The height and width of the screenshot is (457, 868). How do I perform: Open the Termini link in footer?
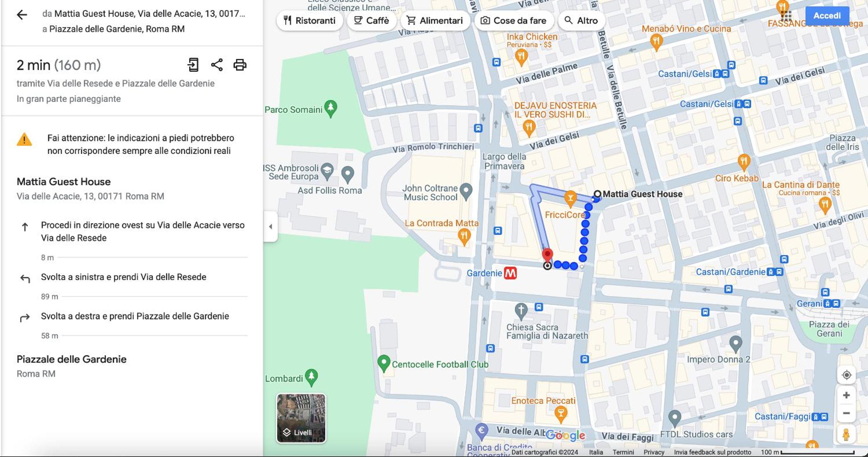coord(623,452)
